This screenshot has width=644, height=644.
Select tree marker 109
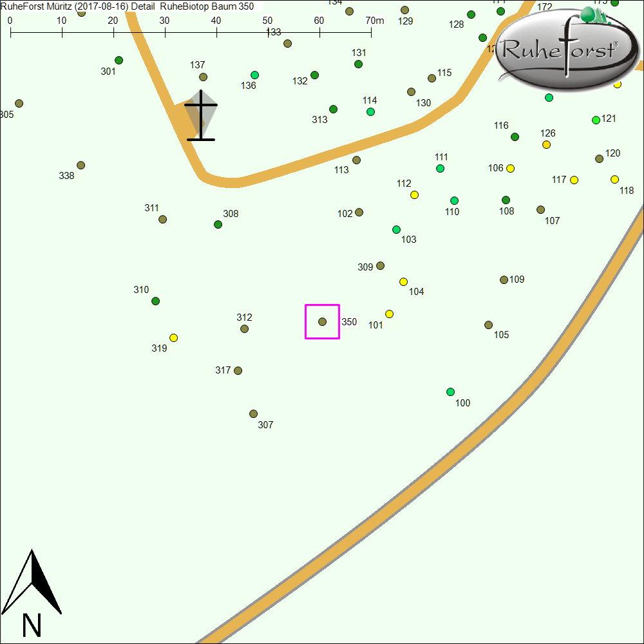point(504,280)
